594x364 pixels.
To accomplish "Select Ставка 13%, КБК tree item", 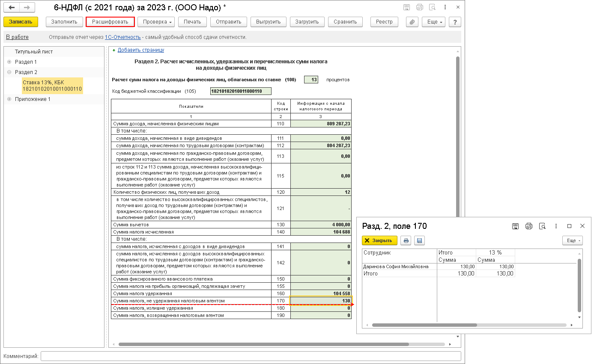I will [52, 86].
